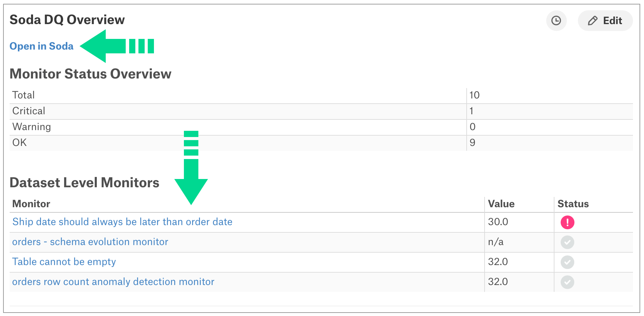The height and width of the screenshot is (316, 644).
Task: Click the Monitor column header
Action: click(31, 204)
